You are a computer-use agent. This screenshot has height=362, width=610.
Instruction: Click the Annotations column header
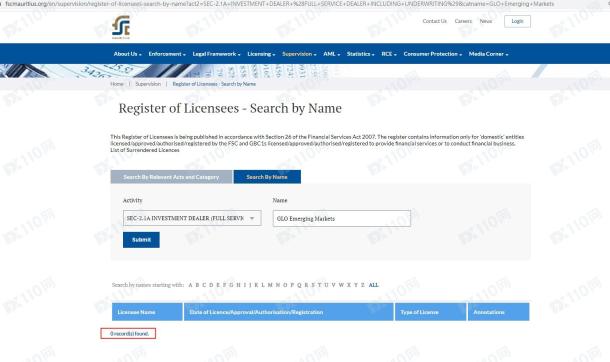498,312
